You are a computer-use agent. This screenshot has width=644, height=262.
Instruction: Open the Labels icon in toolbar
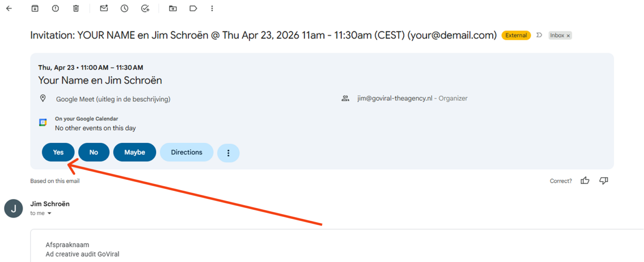193,8
